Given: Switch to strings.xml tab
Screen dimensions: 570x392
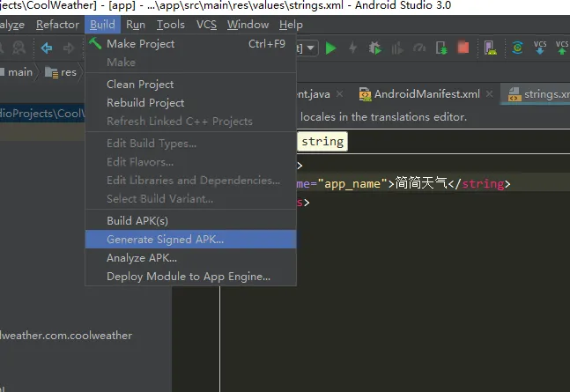Looking at the screenshot, I should [539, 94].
